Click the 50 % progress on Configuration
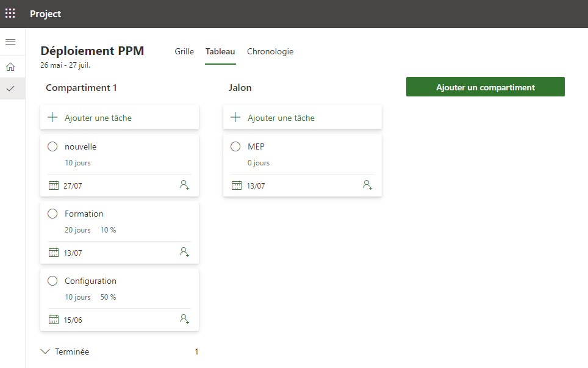 tap(109, 297)
